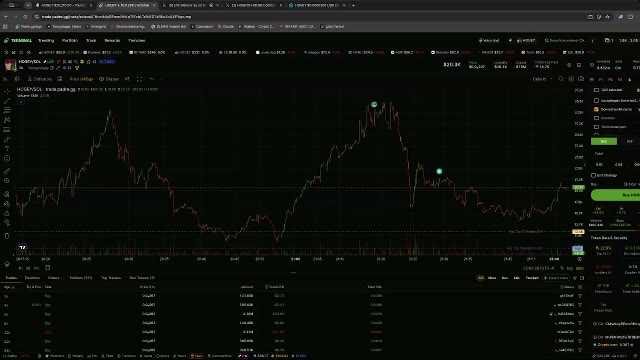
Task: Select the highlighted P2 preset
Action: (x=611, y=79)
